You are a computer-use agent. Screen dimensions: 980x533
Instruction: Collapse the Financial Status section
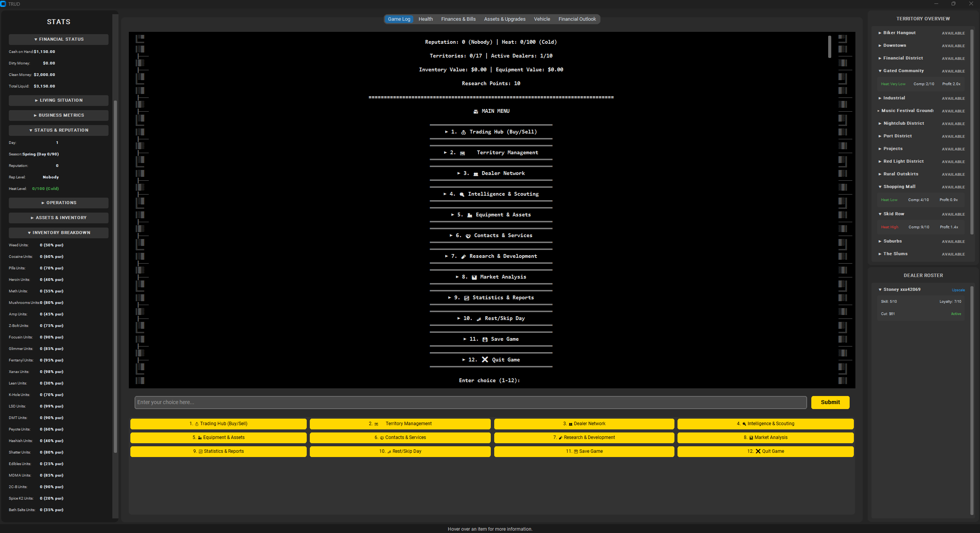point(59,39)
